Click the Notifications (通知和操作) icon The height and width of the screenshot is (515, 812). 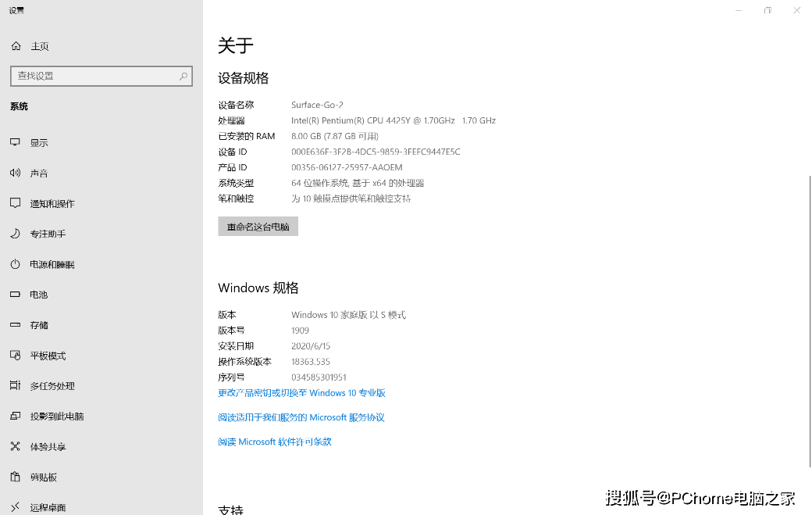15,203
